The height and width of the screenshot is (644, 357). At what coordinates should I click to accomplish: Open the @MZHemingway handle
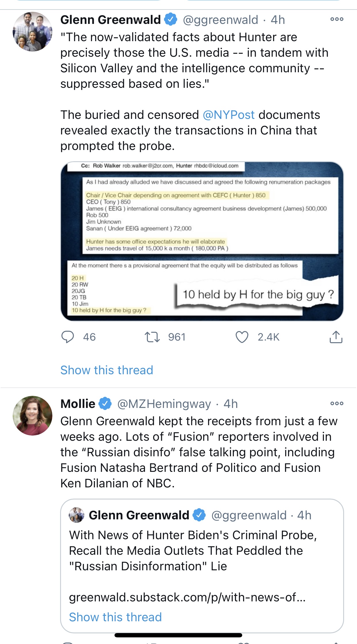164,404
